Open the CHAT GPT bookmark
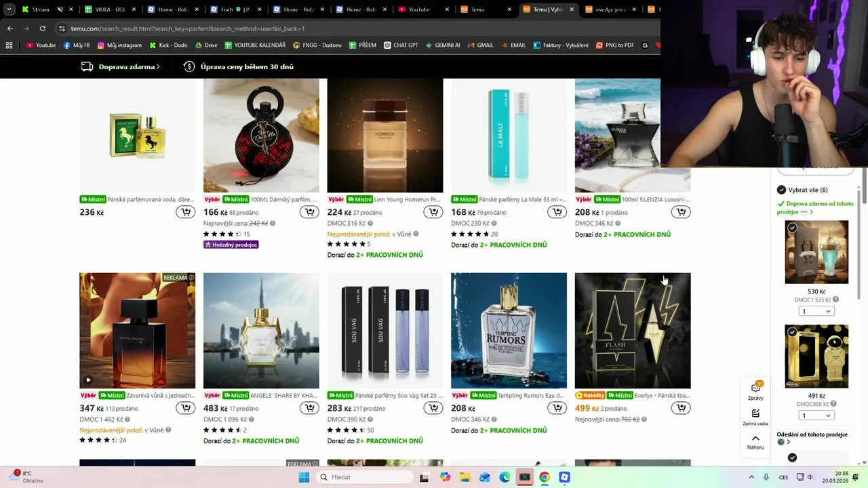Image resolution: width=868 pixels, height=488 pixels. coord(401,45)
